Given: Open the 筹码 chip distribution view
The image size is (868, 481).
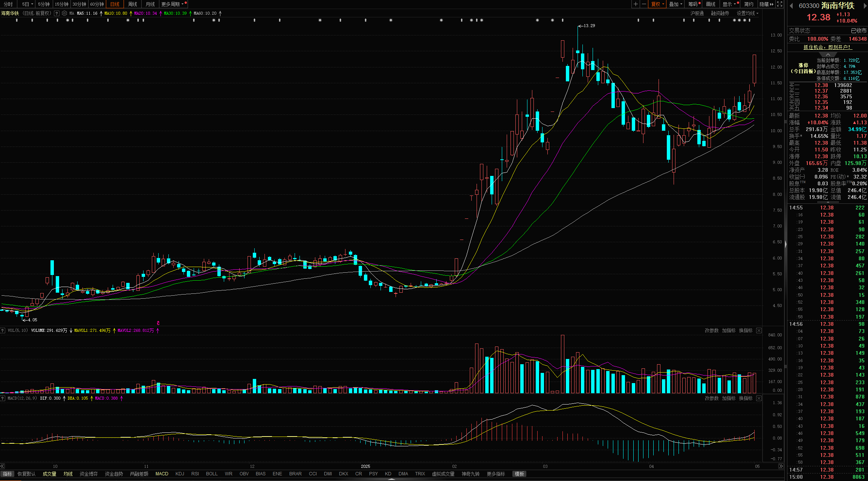Looking at the screenshot, I should tap(693, 4).
